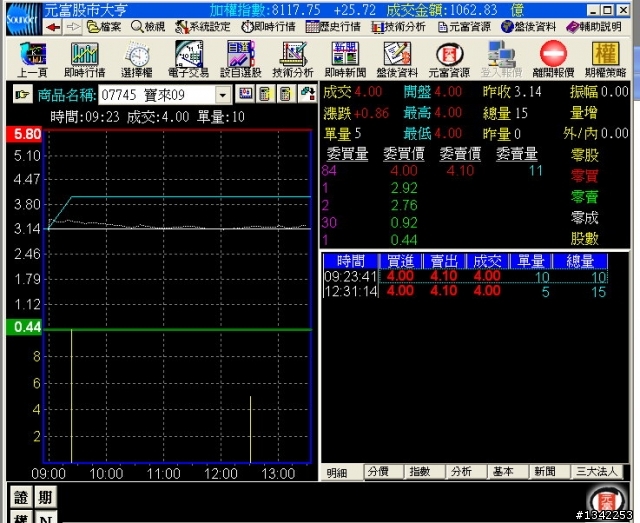Screen dimensions: 640x523
Task: Click the 成交 column header in the detail table
Action: point(488,261)
